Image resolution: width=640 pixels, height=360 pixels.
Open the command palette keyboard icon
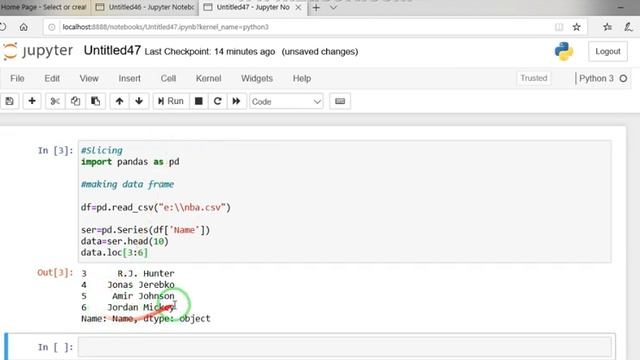pyautogui.click(x=340, y=101)
